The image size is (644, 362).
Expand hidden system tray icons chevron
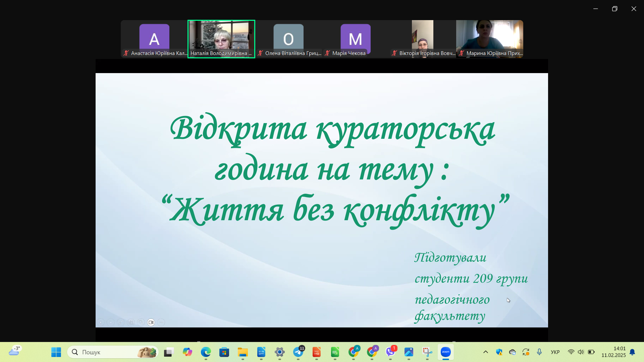(485, 352)
